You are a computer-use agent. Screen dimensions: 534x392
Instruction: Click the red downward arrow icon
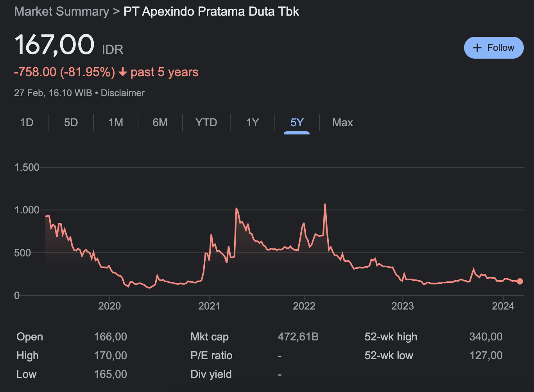click(x=123, y=73)
